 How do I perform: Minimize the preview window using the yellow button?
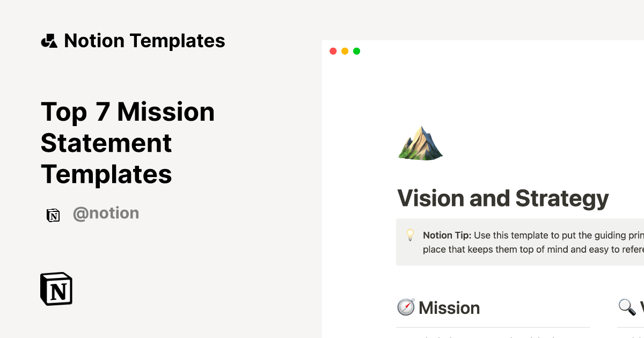coord(345,52)
